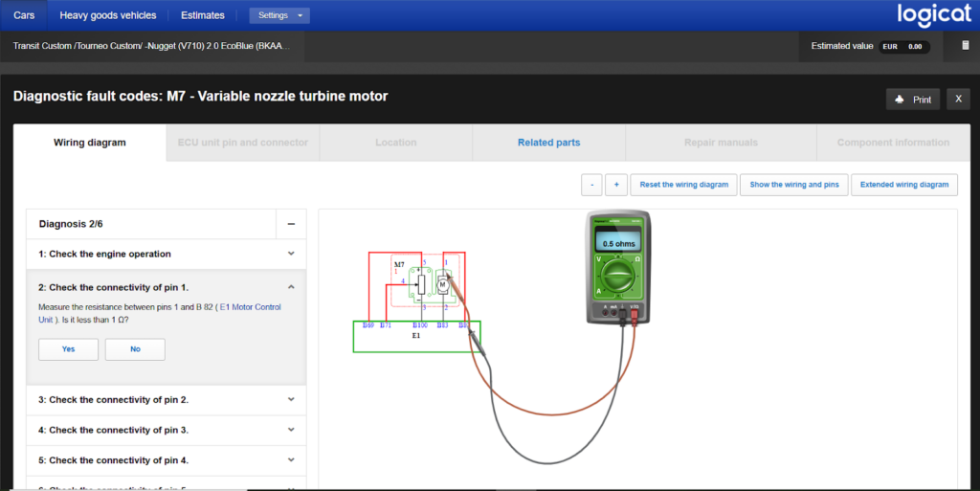Expand step 4 connectivity of pin 3
Image resolution: width=980 pixels, height=491 pixels.
click(167, 431)
